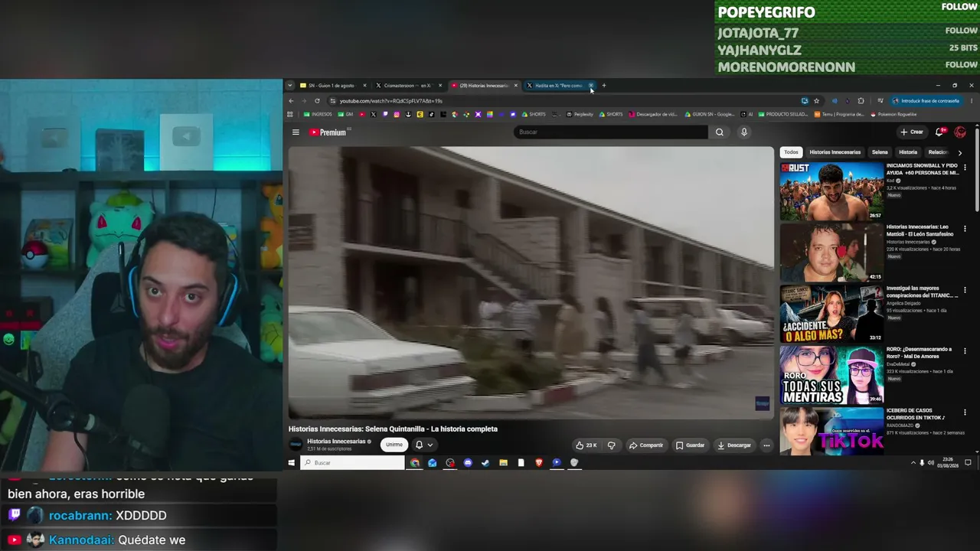Viewport: 980px width, 551px height.
Task: Reload the page in the browser
Action: [317, 101]
